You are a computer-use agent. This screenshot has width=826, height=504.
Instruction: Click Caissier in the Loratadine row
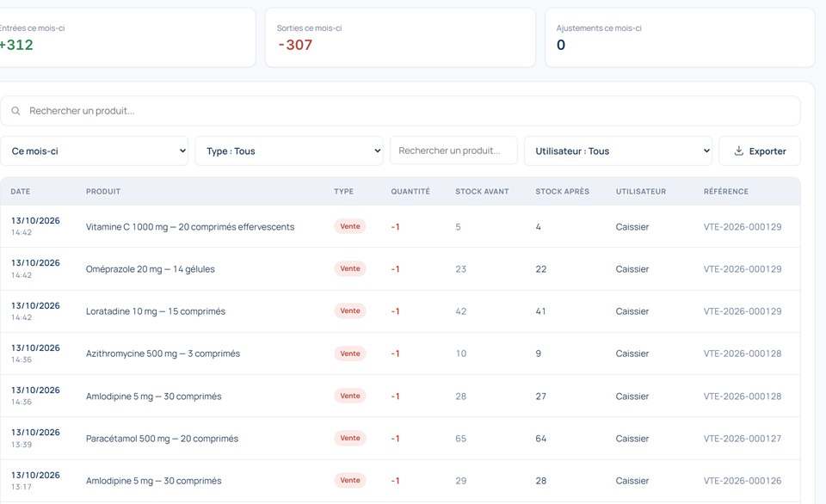tap(632, 311)
